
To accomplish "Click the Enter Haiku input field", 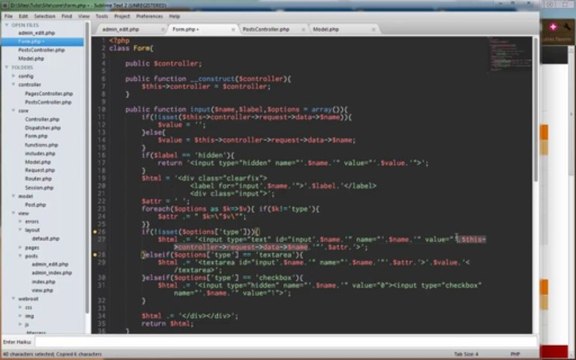I will coord(286,342).
